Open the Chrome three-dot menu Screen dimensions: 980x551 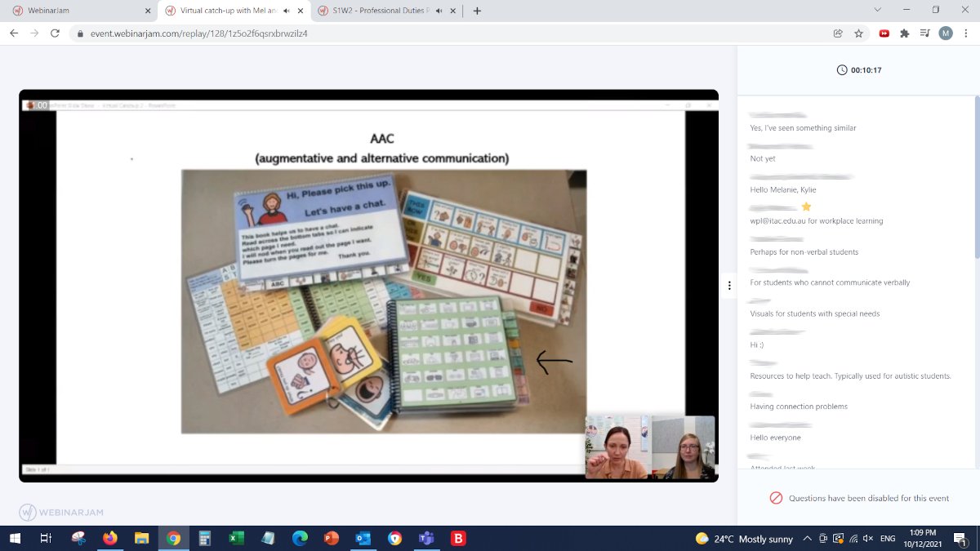pos(967,33)
